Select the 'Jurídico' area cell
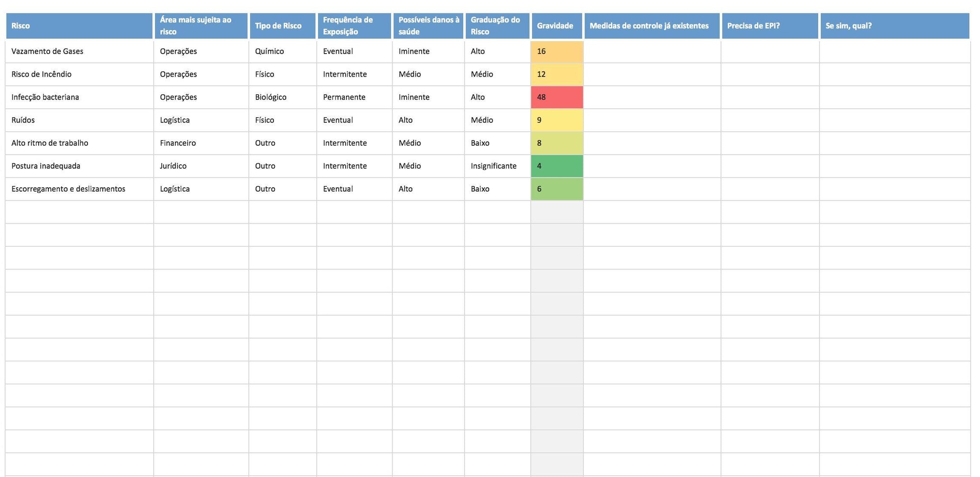 [201, 166]
